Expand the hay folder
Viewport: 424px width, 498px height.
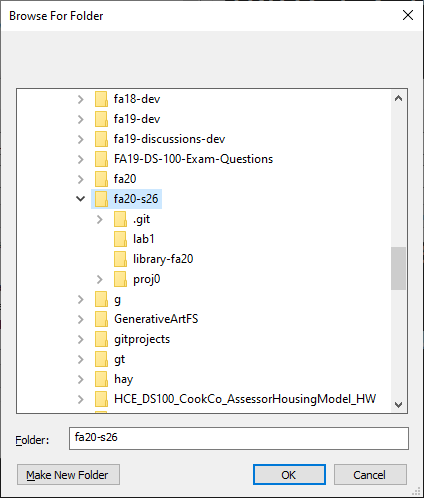point(80,379)
